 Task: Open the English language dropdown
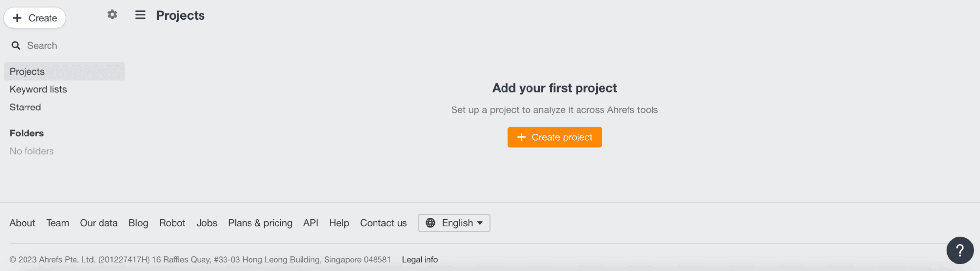pos(454,223)
